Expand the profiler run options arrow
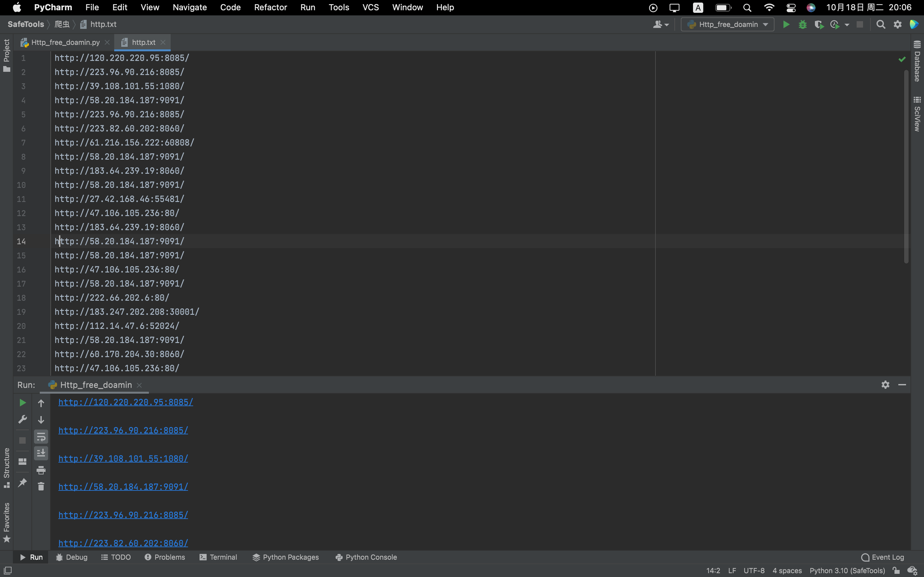The width and height of the screenshot is (924, 577). click(847, 25)
